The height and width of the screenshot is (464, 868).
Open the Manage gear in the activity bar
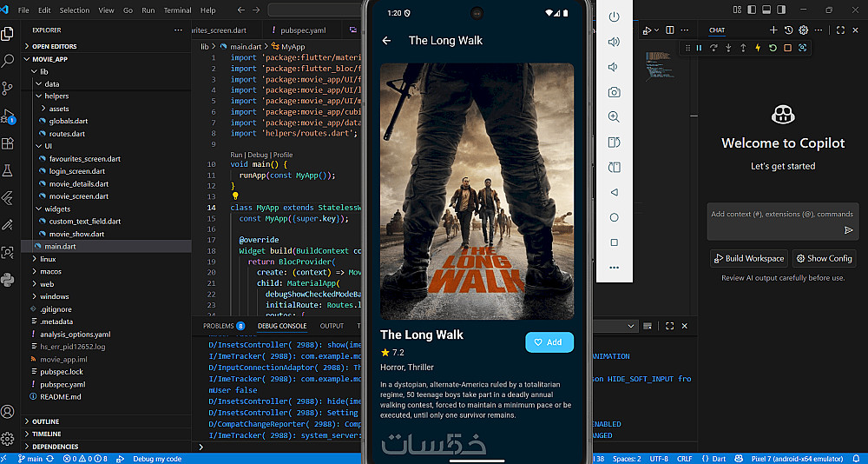tap(8, 439)
